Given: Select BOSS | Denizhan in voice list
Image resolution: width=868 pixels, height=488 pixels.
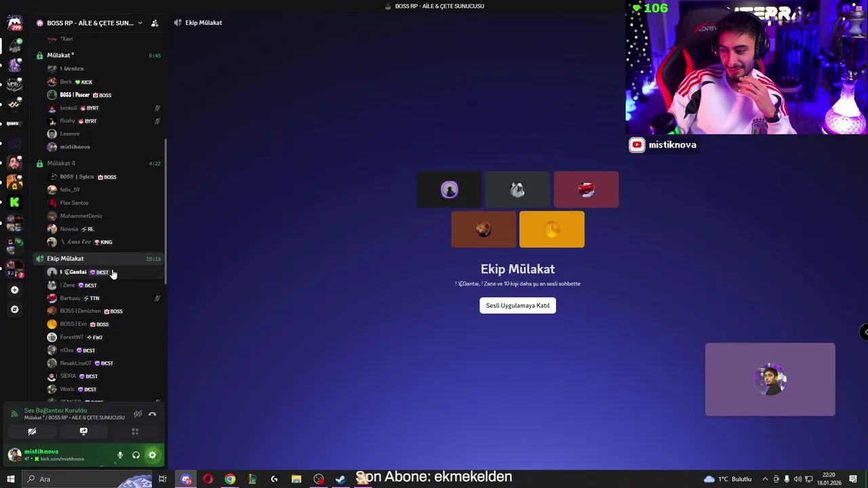Looking at the screenshot, I should (104, 311).
